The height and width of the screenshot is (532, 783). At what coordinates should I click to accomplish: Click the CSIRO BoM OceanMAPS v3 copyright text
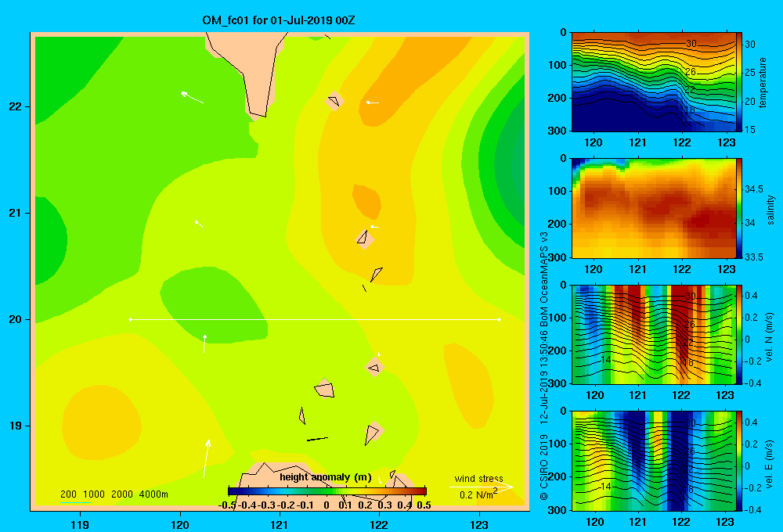point(544,365)
